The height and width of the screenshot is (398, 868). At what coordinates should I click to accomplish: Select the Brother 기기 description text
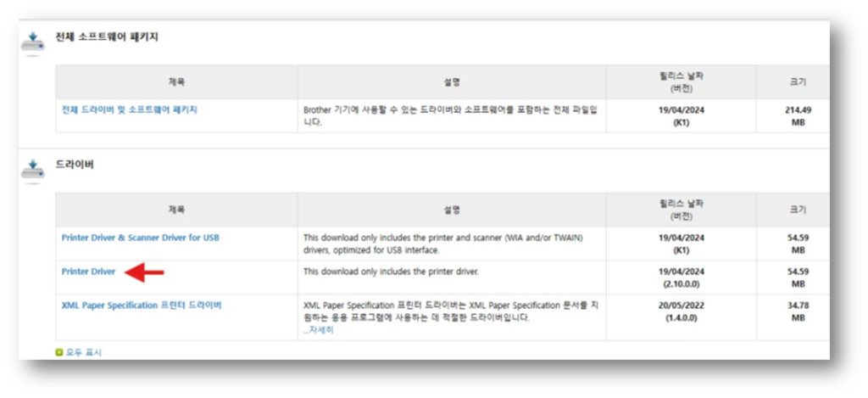click(x=450, y=116)
